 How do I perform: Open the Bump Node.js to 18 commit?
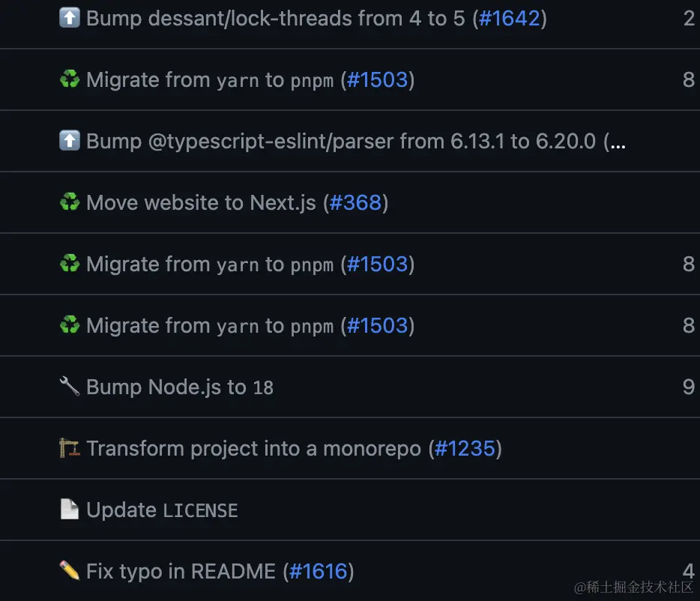[x=180, y=387]
